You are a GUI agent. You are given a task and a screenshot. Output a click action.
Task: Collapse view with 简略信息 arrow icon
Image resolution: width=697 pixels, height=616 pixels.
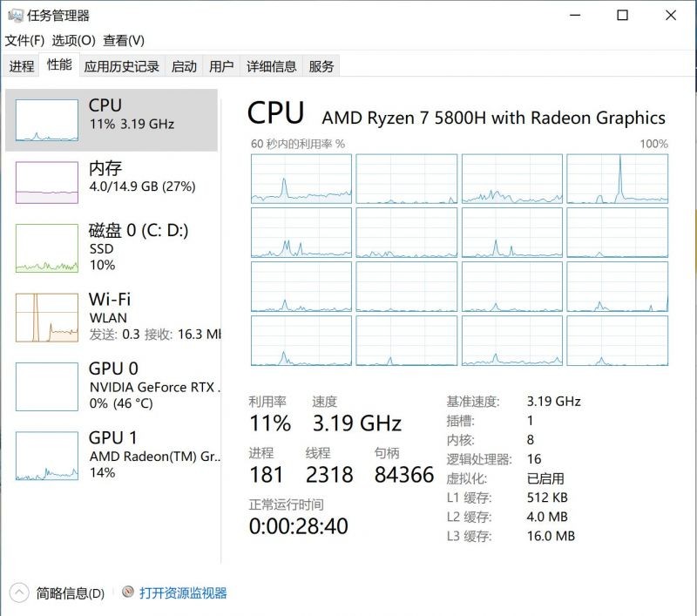click(x=18, y=592)
